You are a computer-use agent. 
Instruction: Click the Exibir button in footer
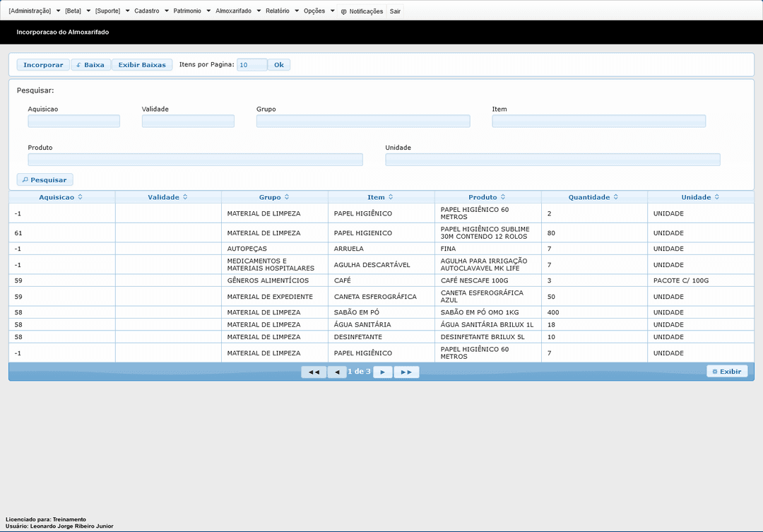727,372
